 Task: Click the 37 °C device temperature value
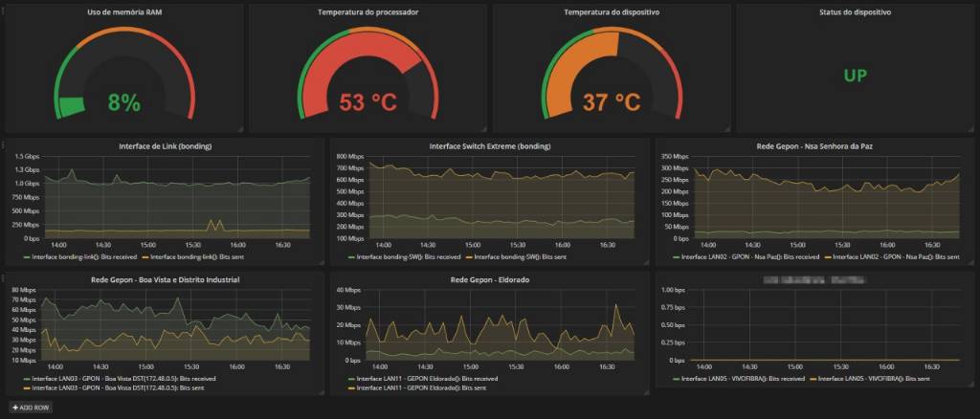[x=612, y=101]
